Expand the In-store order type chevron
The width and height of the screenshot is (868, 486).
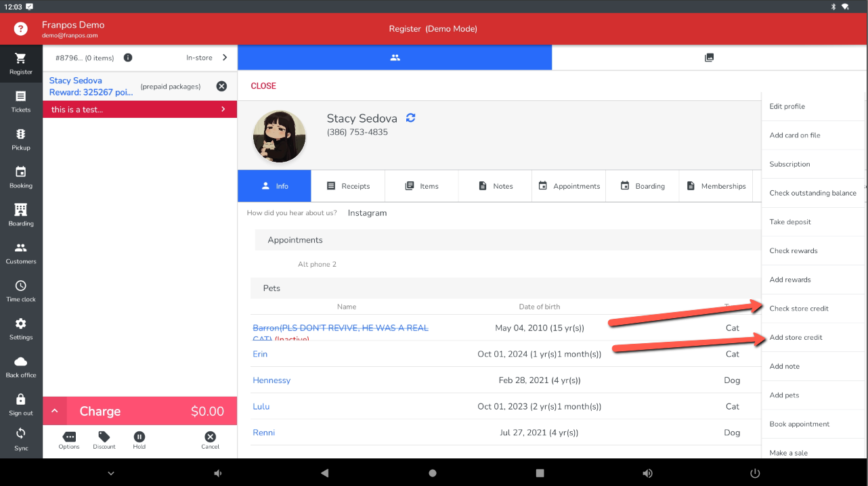225,58
